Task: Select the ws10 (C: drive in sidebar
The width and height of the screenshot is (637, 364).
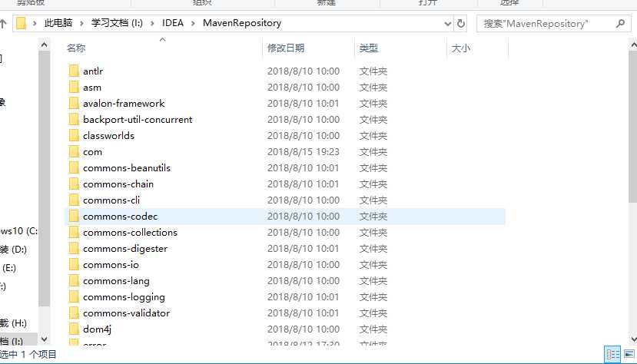Action: 18,231
